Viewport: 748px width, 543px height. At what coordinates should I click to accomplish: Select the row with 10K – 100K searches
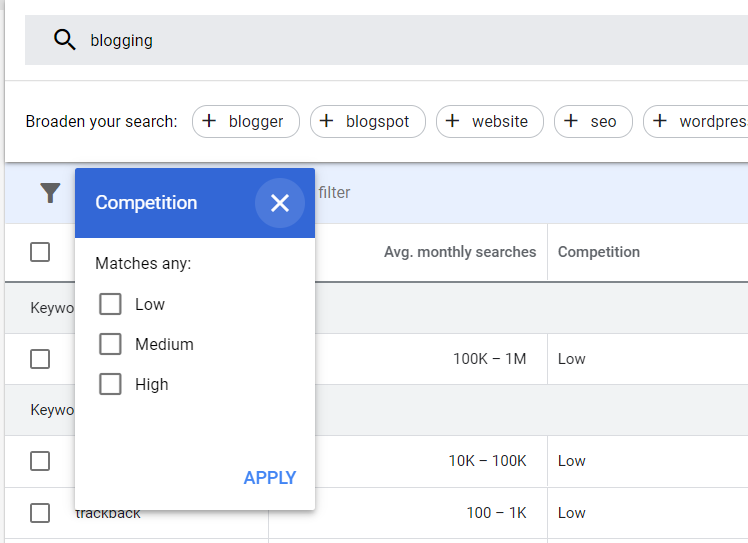(40, 461)
